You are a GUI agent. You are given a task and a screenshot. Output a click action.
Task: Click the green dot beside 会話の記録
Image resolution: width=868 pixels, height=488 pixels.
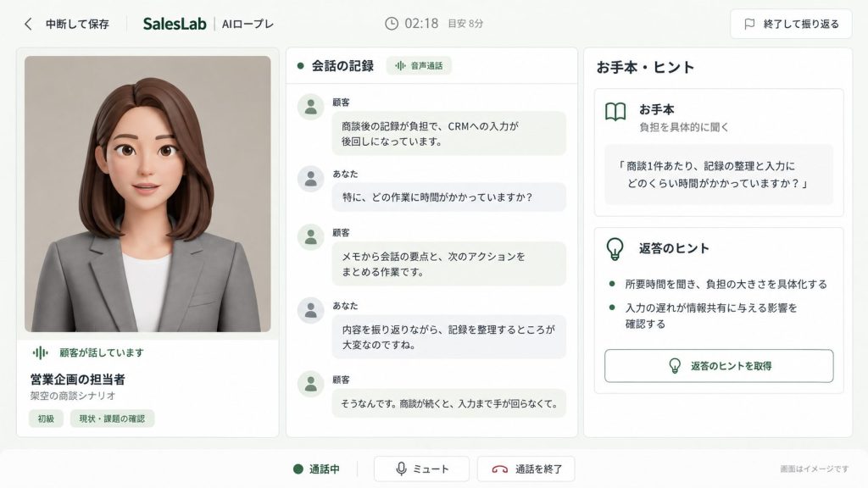point(301,66)
